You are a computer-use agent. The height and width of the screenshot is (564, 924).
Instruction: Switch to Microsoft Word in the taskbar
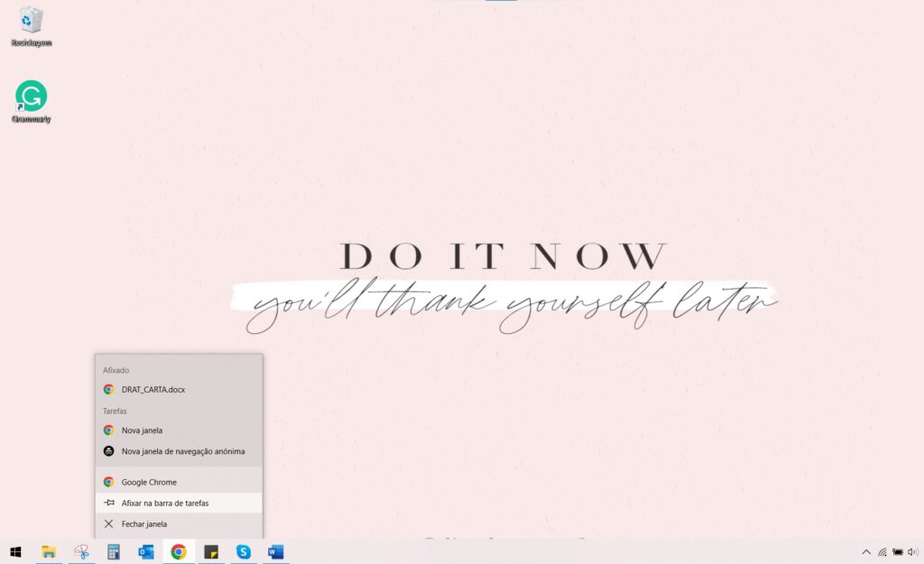click(x=276, y=551)
